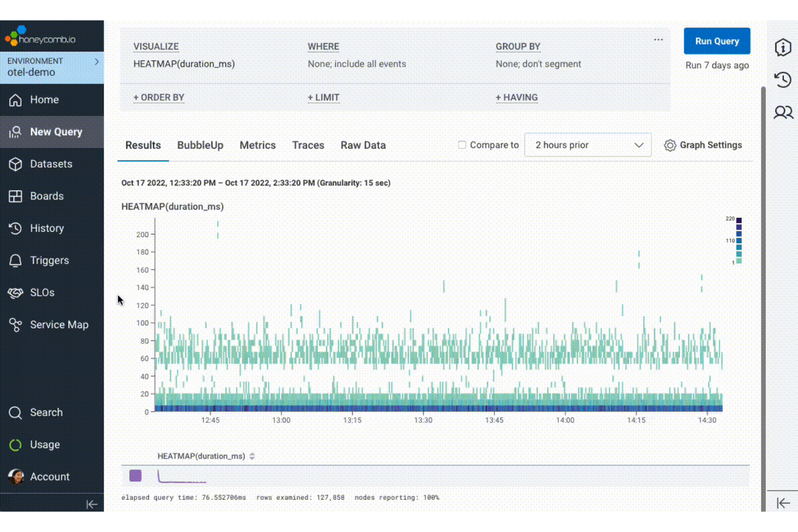This screenshot has height=532, width=798.
Task: Click the Search magnifier icon
Action: (15, 412)
